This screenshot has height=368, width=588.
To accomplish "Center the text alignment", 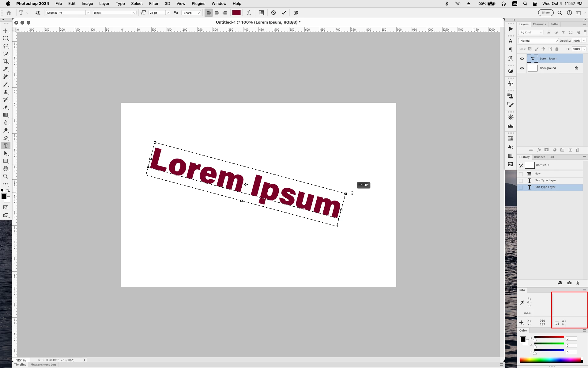I will click(217, 13).
